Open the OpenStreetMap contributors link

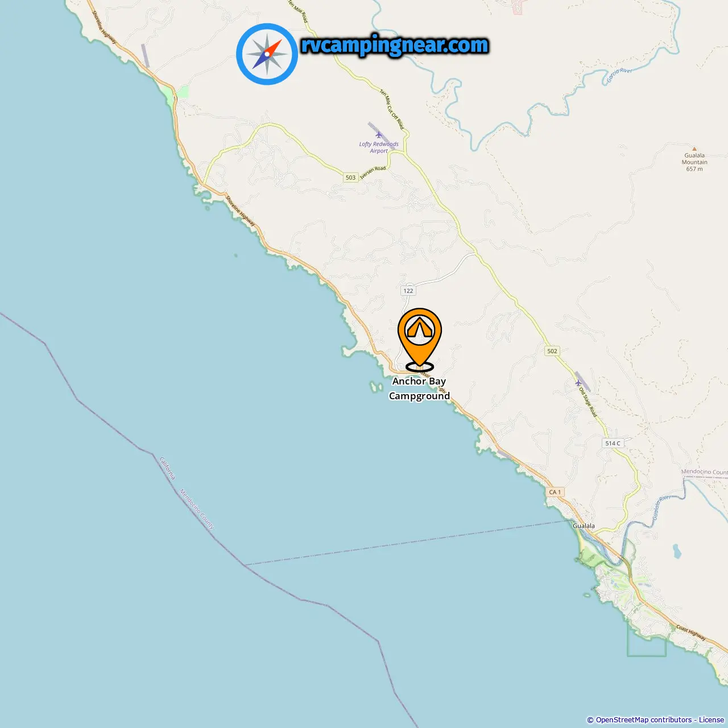click(644, 720)
